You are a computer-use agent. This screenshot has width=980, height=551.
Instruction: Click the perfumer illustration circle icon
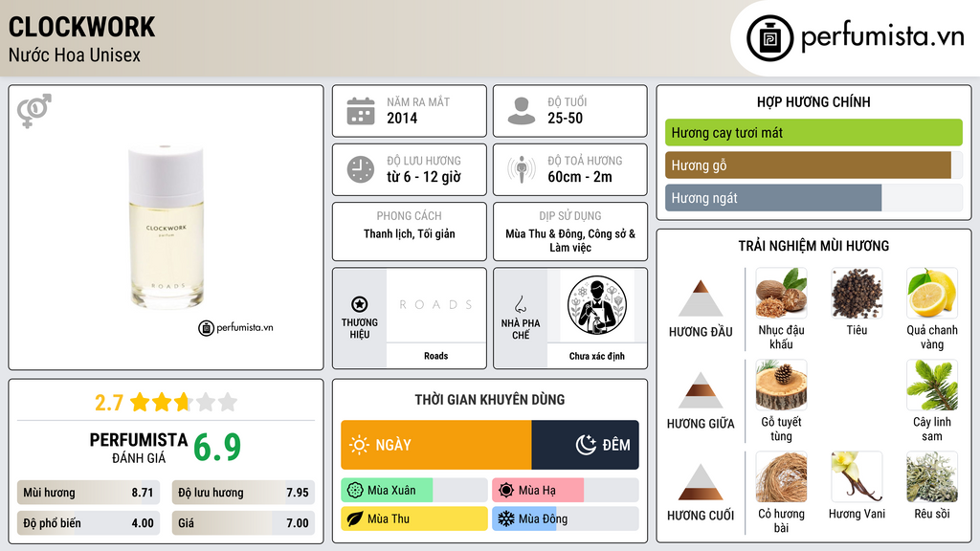(x=597, y=305)
